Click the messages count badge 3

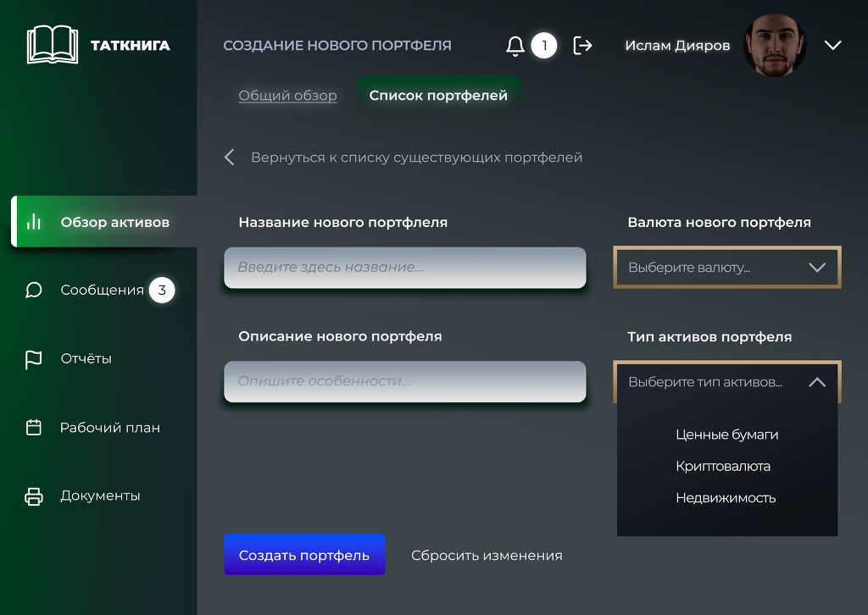162,290
